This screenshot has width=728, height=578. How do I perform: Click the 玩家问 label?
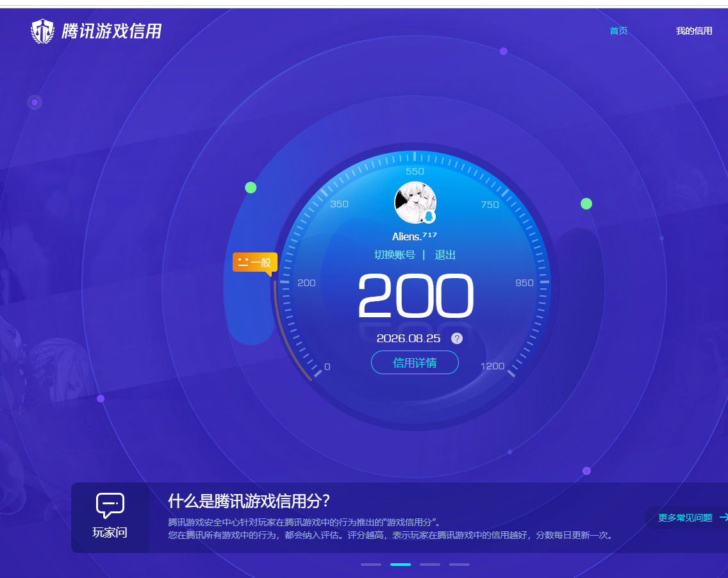pyautogui.click(x=110, y=533)
